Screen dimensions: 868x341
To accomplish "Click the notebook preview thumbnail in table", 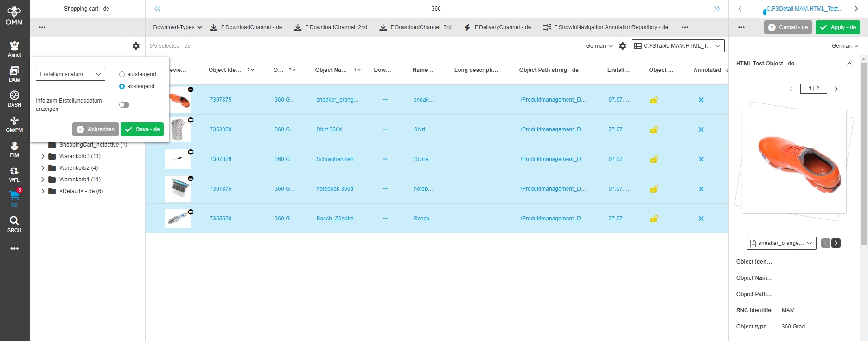I will point(178,189).
